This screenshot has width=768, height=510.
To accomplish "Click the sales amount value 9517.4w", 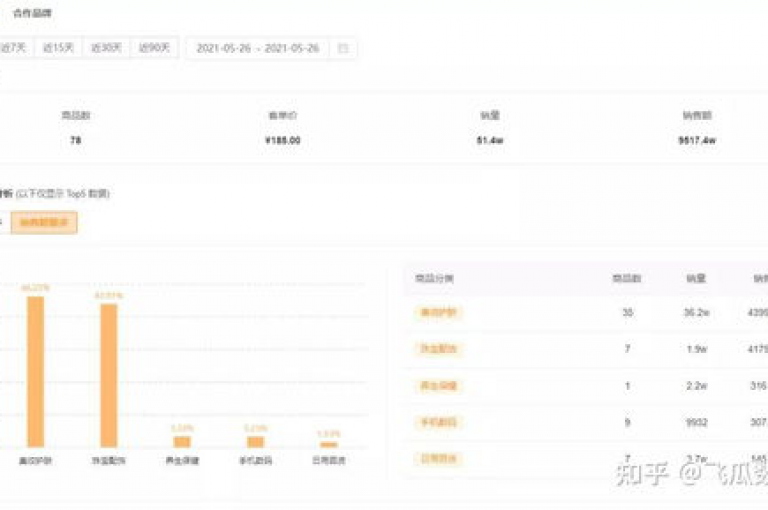I will [x=697, y=140].
